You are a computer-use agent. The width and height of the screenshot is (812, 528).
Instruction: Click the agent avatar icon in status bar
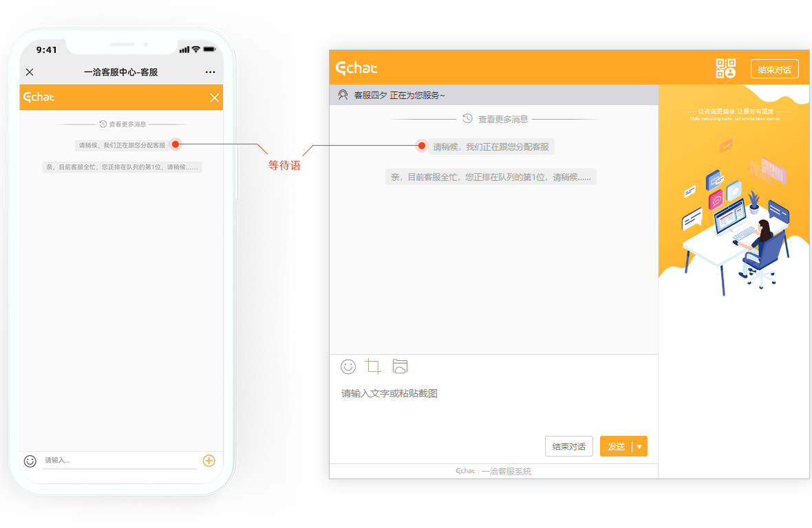point(343,96)
